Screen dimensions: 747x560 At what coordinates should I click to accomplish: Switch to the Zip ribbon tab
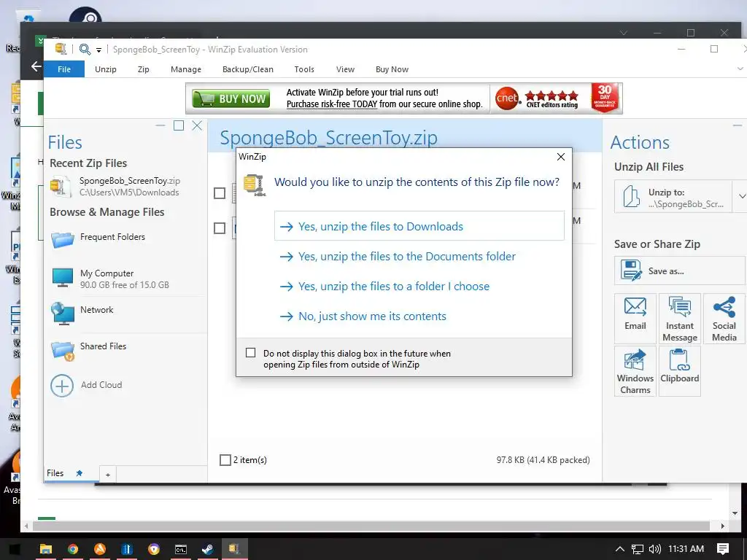pyautogui.click(x=144, y=69)
